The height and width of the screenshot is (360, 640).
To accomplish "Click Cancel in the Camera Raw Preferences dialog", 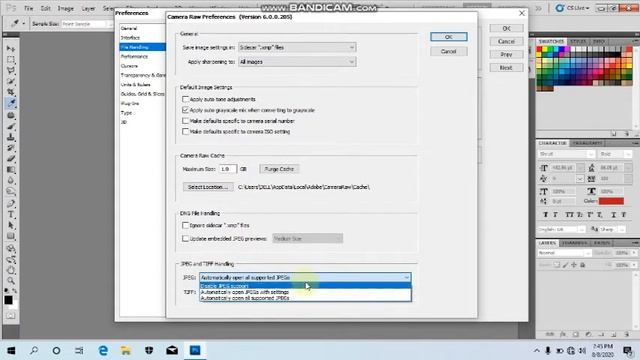I will pos(449,51).
